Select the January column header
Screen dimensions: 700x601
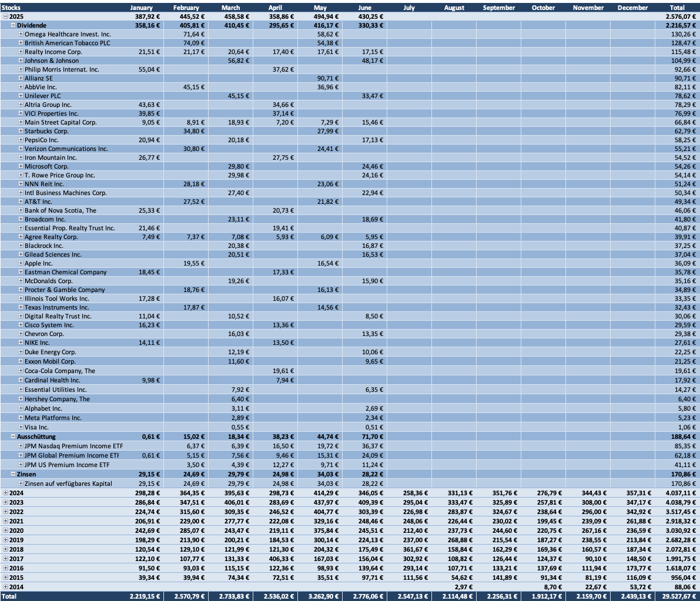[x=141, y=8]
